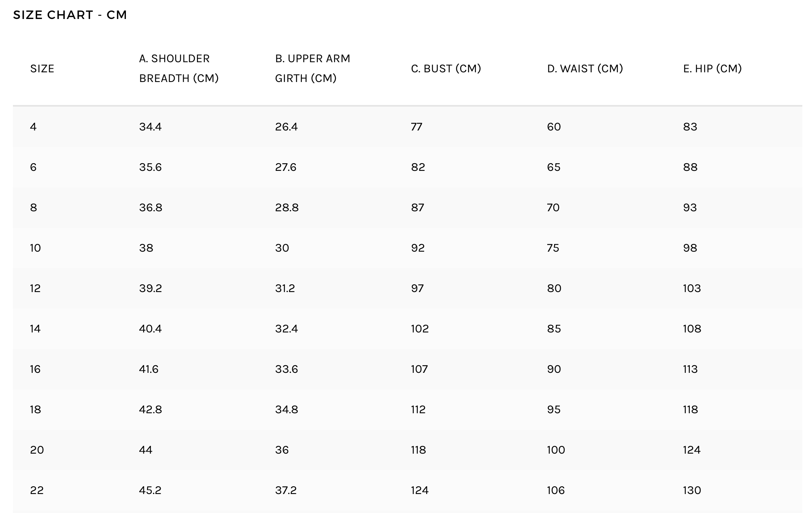This screenshot has height=513, width=812.
Task: Click bust value 87 for size 8
Action: tap(418, 208)
